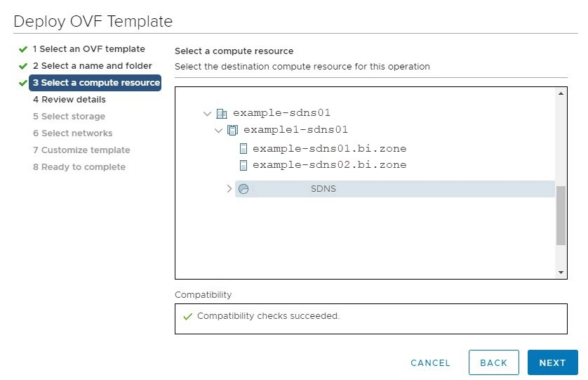Image resolution: width=588 pixels, height=380 pixels.
Task: Click the SDNS resource pool icon
Action: pyautogui.click(x=243, y=189)
